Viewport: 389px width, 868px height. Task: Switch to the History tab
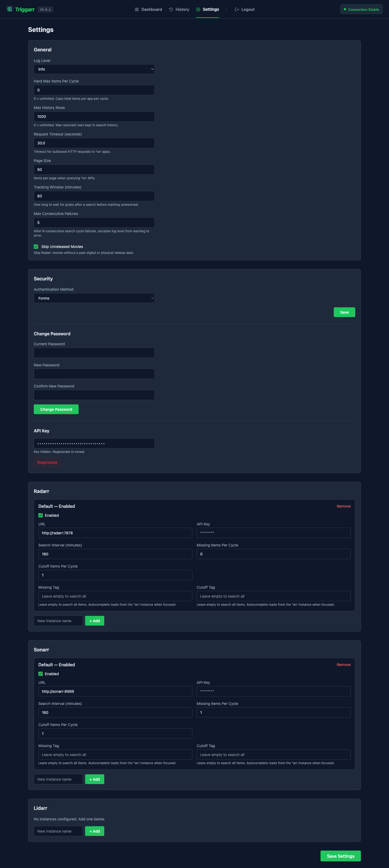(179, 9)
